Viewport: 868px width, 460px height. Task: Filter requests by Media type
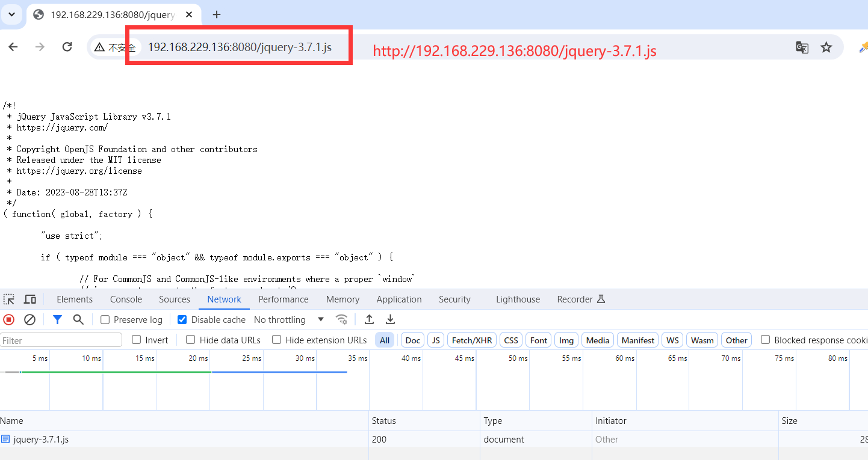598,340
